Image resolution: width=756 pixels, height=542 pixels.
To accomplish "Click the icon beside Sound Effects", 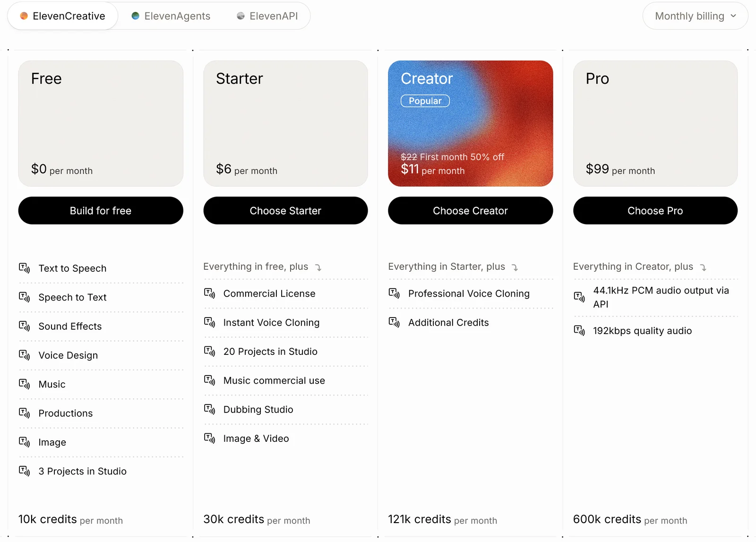I will click(x=25, y=326).
